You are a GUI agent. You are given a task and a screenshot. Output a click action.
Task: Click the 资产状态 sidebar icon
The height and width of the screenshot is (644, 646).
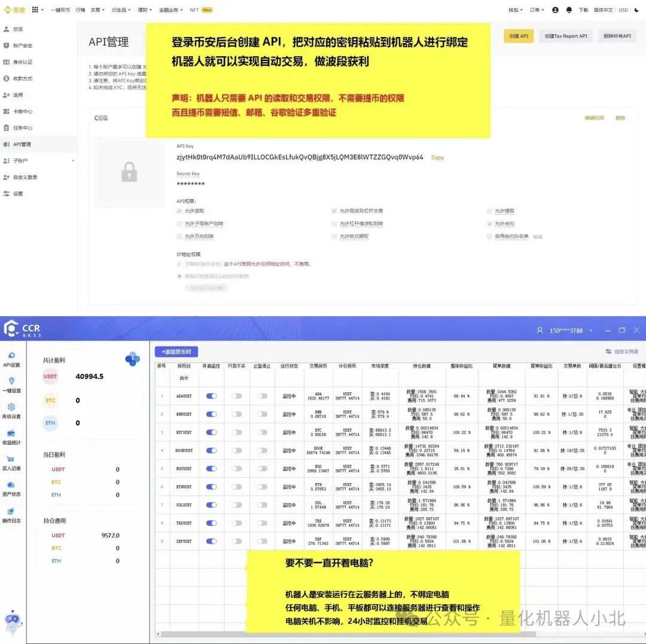coord(11,486)
